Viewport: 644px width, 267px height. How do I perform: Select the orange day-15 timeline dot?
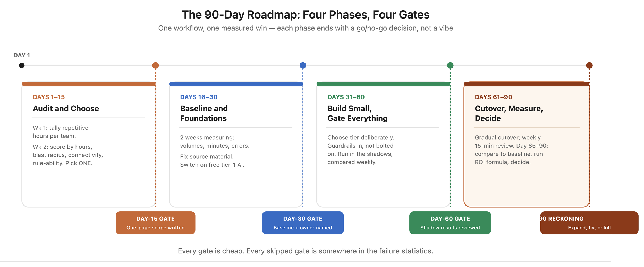(x=155, y=65)
